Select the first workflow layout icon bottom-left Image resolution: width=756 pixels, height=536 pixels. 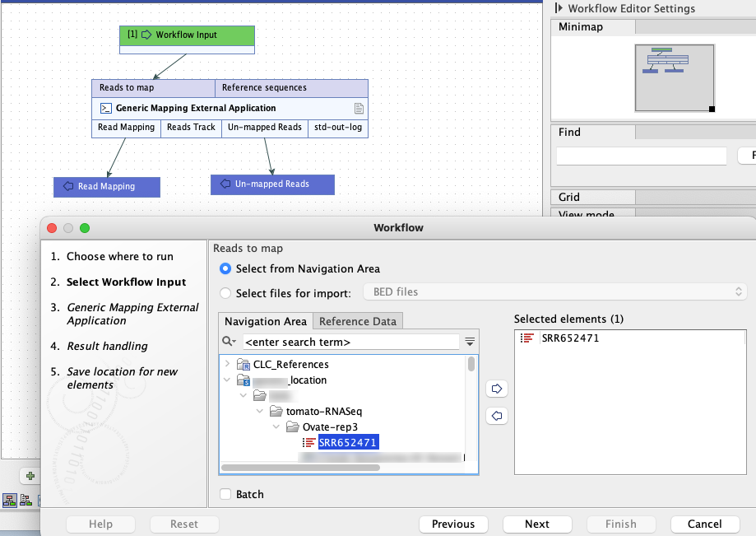tap(9, 501)
